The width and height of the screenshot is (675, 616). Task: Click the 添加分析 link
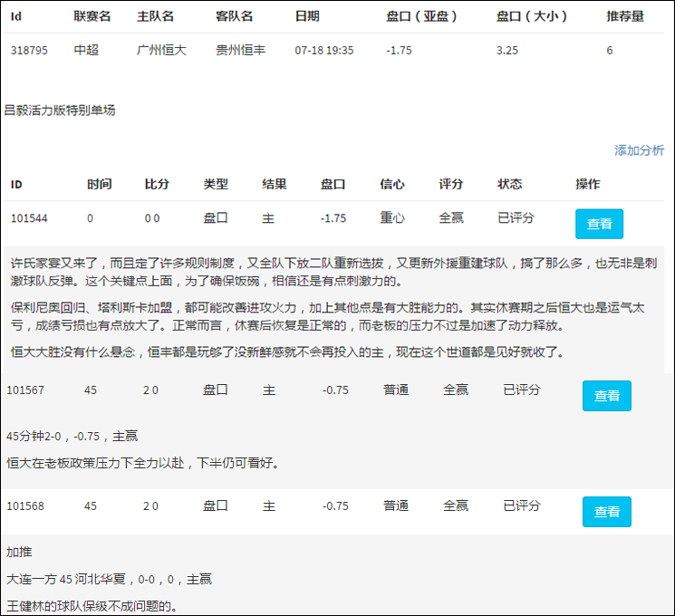[x=639, y=150]
